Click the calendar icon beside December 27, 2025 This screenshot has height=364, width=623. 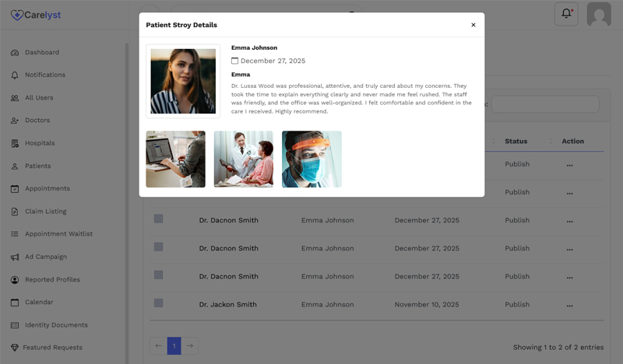point(235,61)
